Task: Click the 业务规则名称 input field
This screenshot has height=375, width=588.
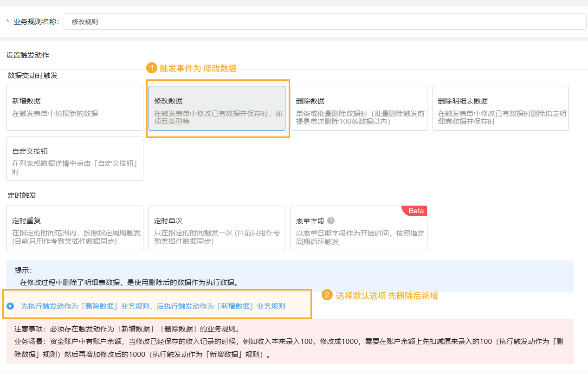Action: pos(325,22)
